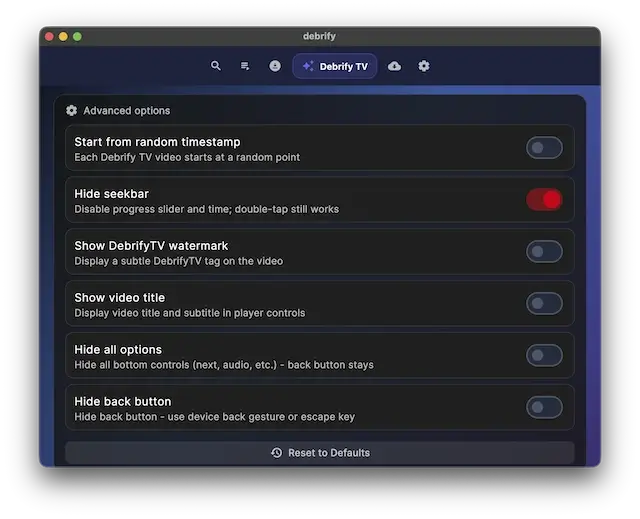640x519 pixels.
Task: Open the search tab magnifier icon
Action: [216, 66]
